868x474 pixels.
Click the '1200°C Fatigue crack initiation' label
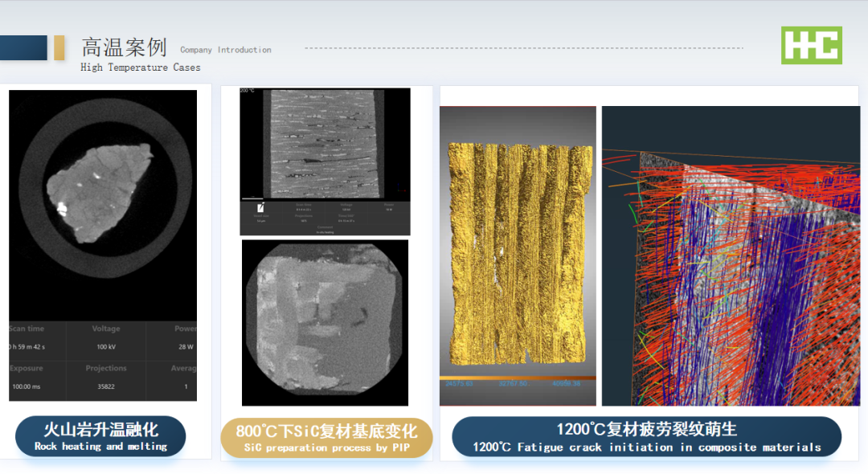(x=646, y=436)
